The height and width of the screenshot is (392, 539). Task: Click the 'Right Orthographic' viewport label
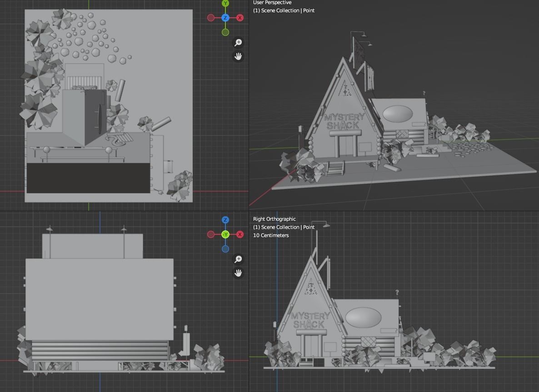[274, 219]
